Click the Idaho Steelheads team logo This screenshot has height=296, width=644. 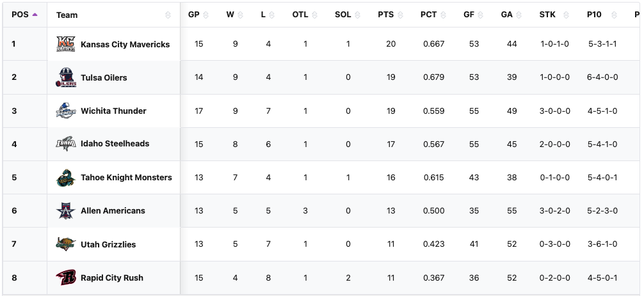66,144
